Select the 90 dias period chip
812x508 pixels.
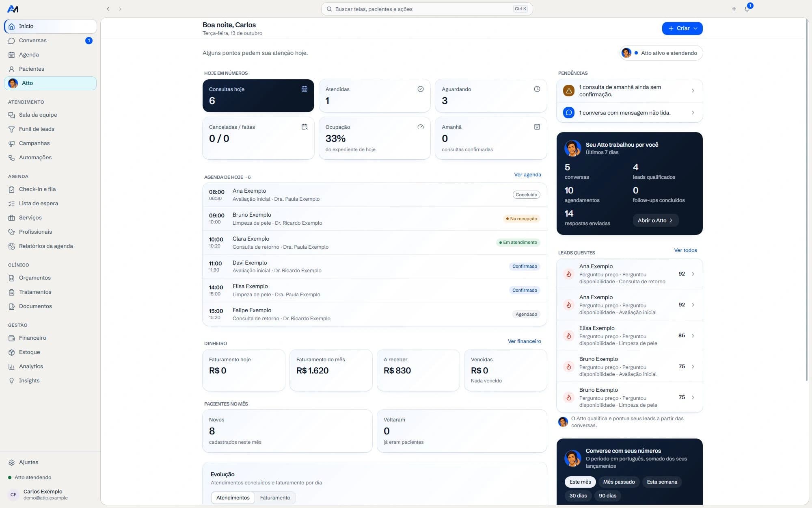point(607,496)
